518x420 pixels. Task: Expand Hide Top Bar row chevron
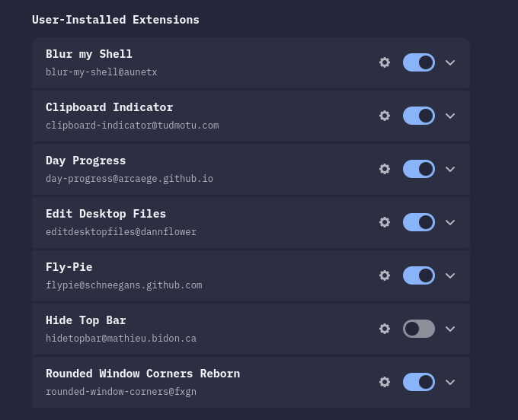(x=450, y=329)
